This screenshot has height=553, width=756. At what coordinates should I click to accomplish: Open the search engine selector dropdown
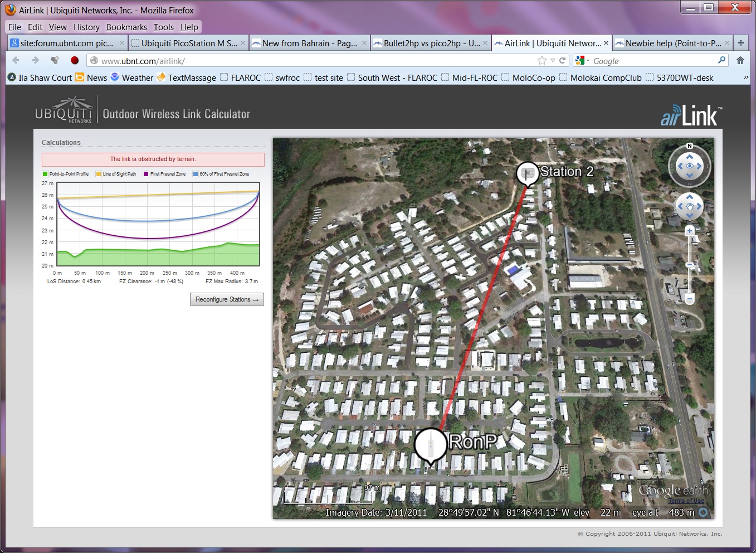583,61
